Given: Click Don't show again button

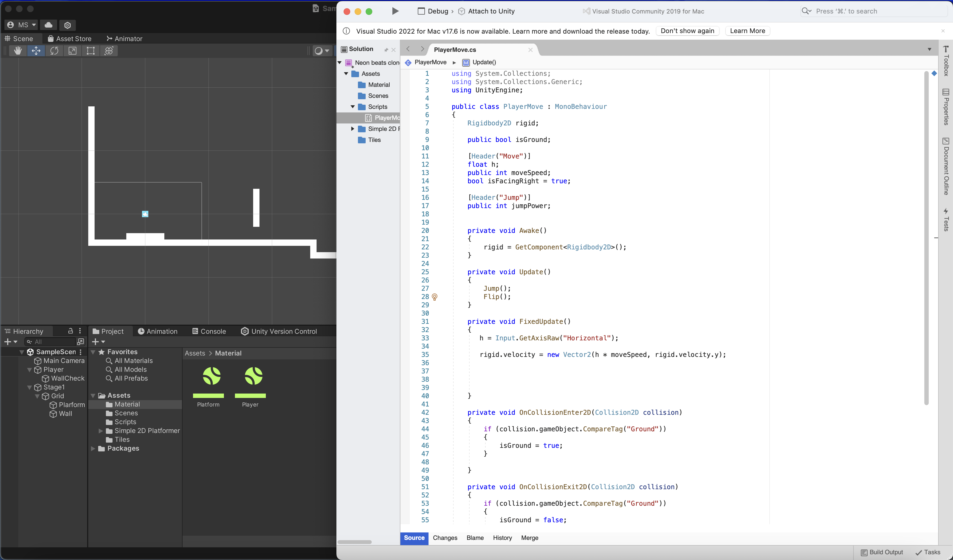Looking at the screenshot, I should tap(687, 31).
